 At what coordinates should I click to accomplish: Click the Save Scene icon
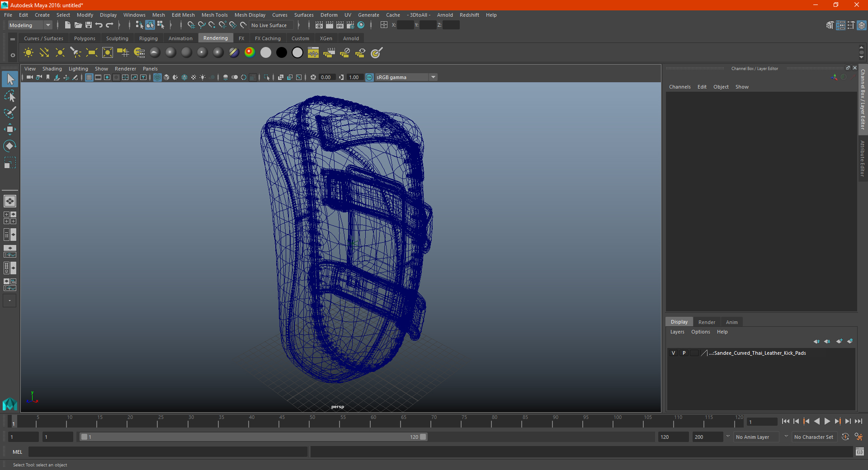(89, 25)
